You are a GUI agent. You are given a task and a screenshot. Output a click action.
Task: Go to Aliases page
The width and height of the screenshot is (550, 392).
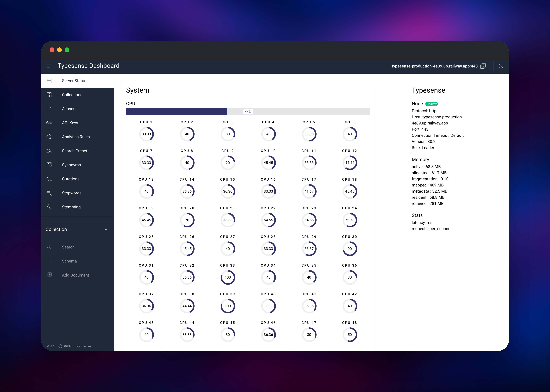coord(78,109)
